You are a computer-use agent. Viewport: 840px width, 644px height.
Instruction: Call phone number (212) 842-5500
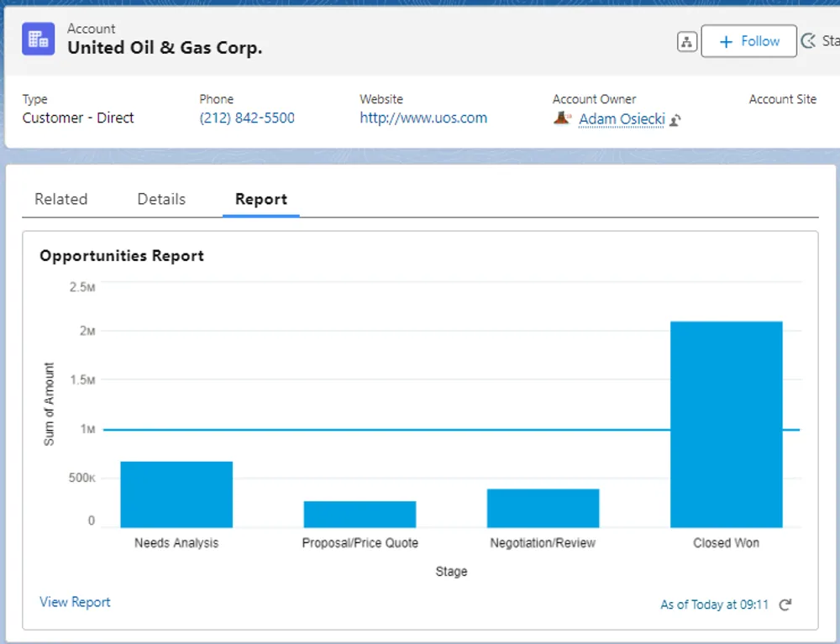tap(247, 118)
